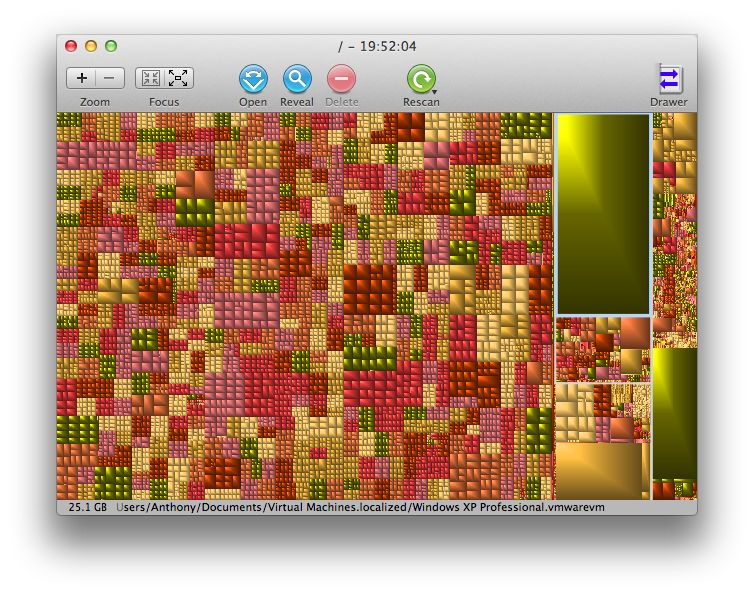Click the window title showing 19:52:04
Image resolution: width=754 pixels, height=594 pixels.
coord(377,47)
